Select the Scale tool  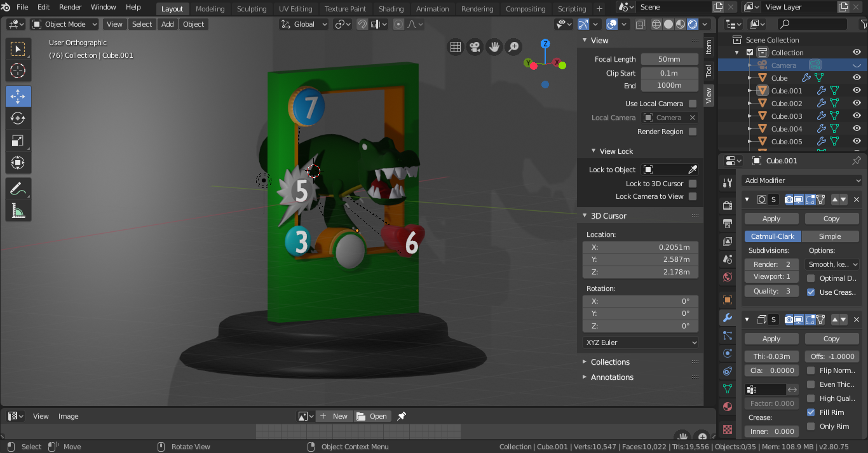pyautogui.click(x=18, y=140)
